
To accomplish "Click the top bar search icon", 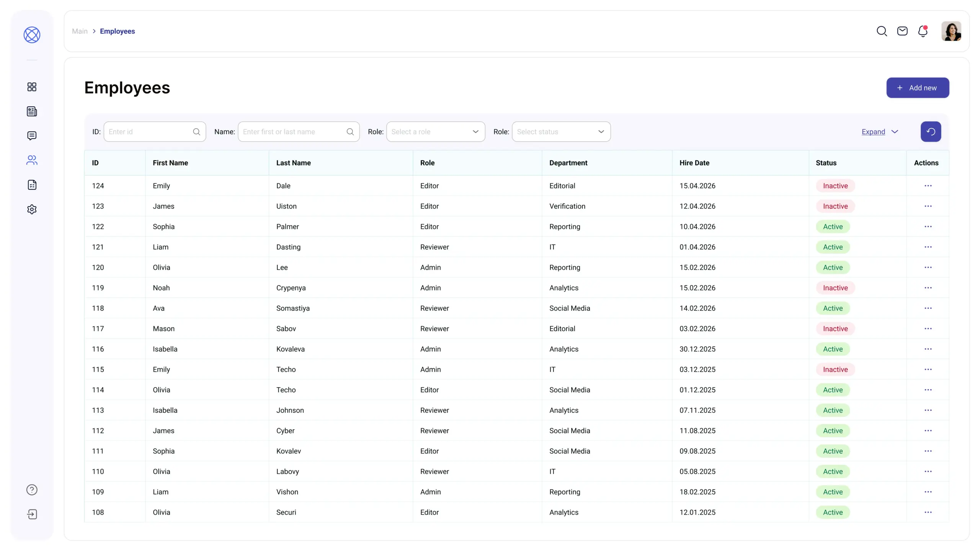I will pyautogui.click(x=882, y=31).
